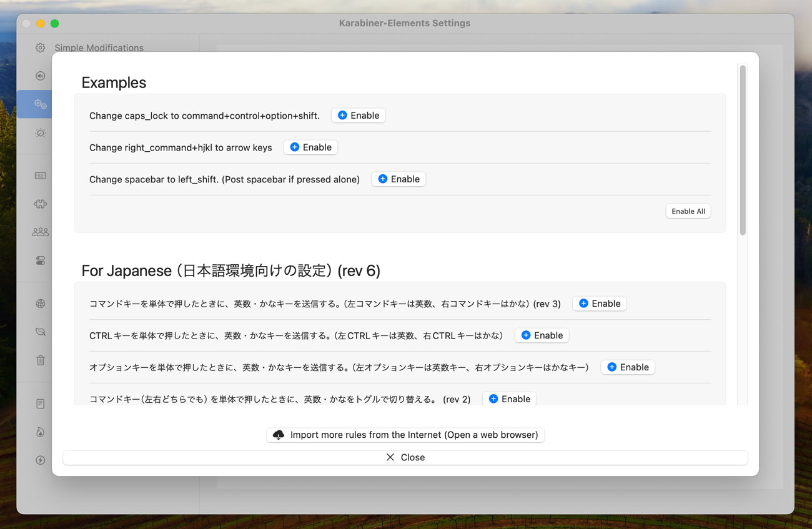The height and width of the screenshot is (529, 812).
Task: Click the For Japanese (rev 6) heading
Action: 231,270
